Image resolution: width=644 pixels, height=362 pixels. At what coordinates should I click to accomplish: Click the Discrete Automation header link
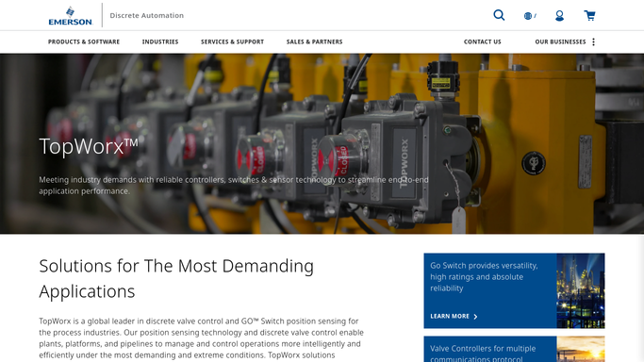pyautogui.click(x=147, y=16)
